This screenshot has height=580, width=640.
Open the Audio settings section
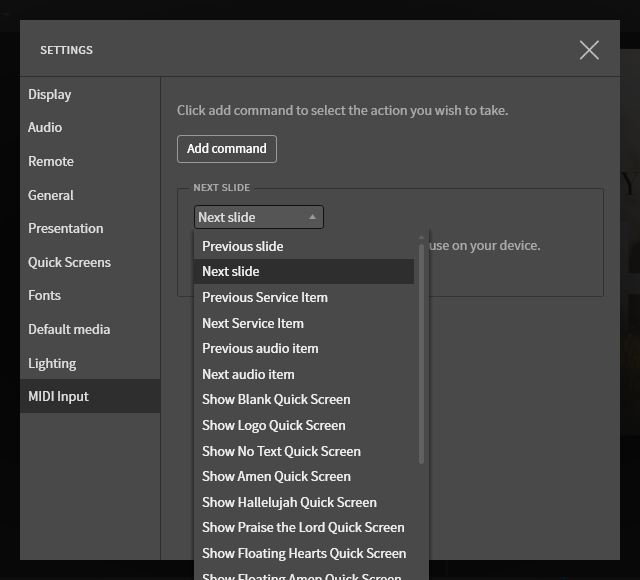tap(90, 127)
